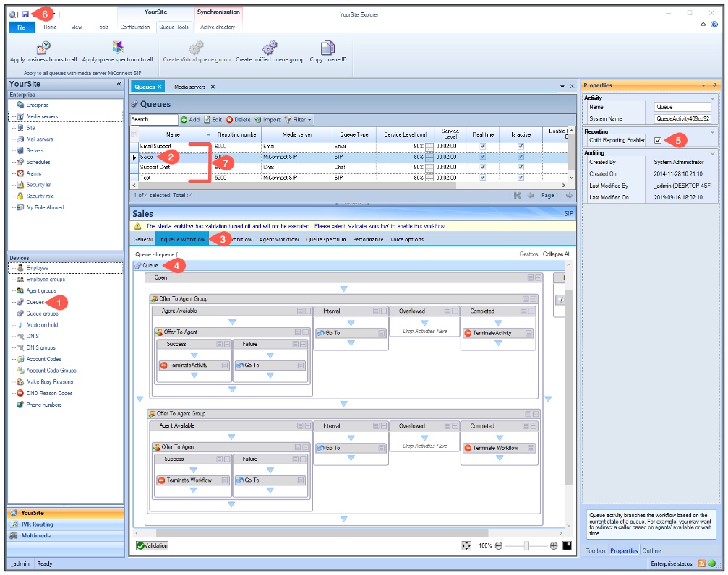Click Create unified queue group icon
Viewport: 728px width, 575px height.
click(x=270, y=47)
